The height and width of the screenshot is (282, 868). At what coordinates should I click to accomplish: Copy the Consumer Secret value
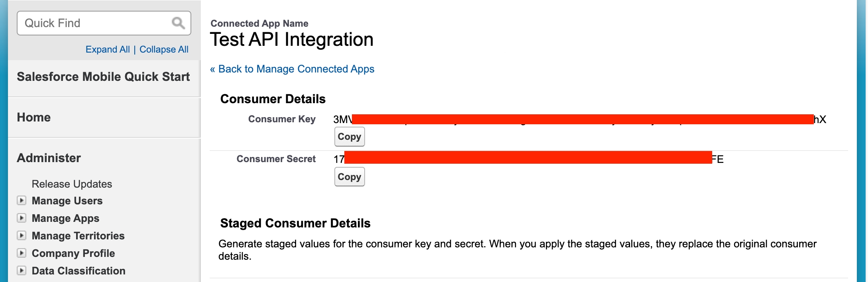pyautogui.click(x=349, y=177)
